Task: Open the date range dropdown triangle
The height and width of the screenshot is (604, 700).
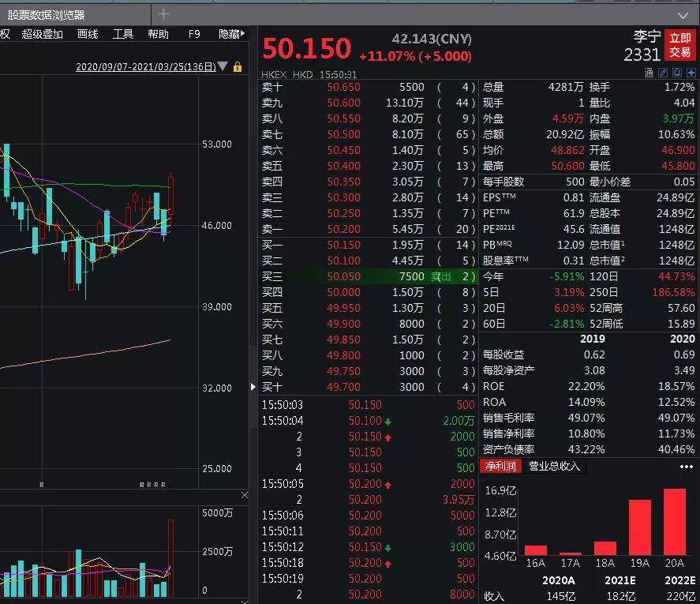Action: (223, 66)
